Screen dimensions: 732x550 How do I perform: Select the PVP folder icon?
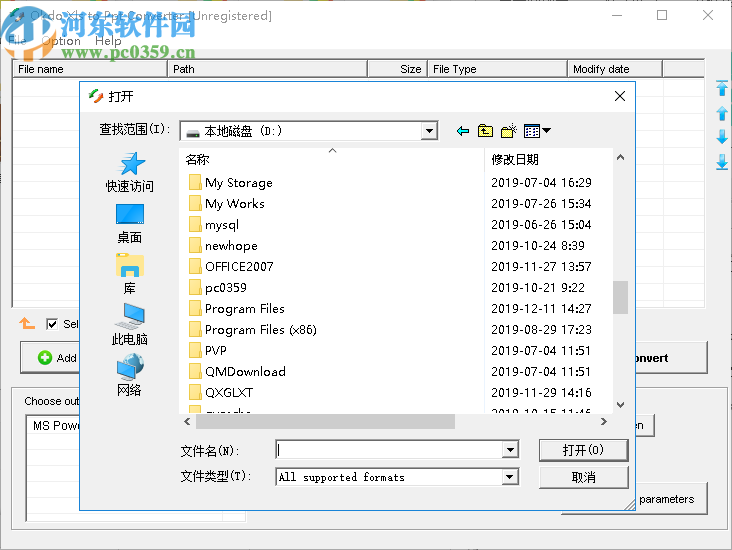click(195, 350)
